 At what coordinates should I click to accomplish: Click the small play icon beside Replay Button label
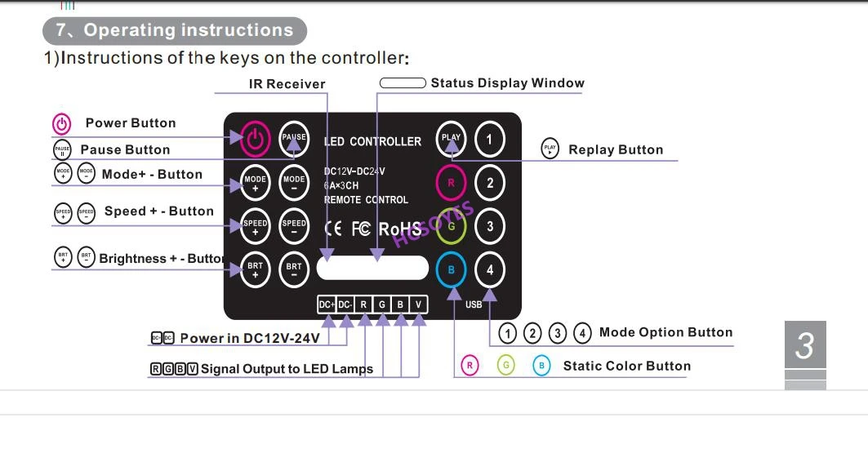(550, 149)
